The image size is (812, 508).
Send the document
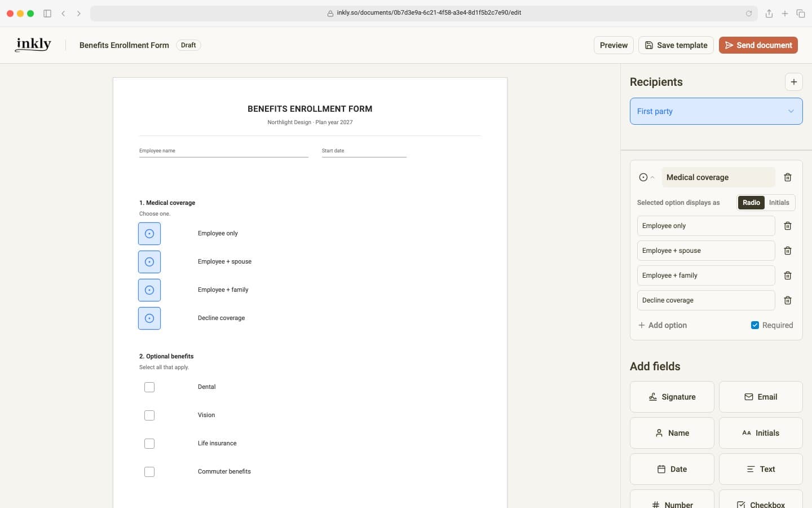click(x=758, y=45)
